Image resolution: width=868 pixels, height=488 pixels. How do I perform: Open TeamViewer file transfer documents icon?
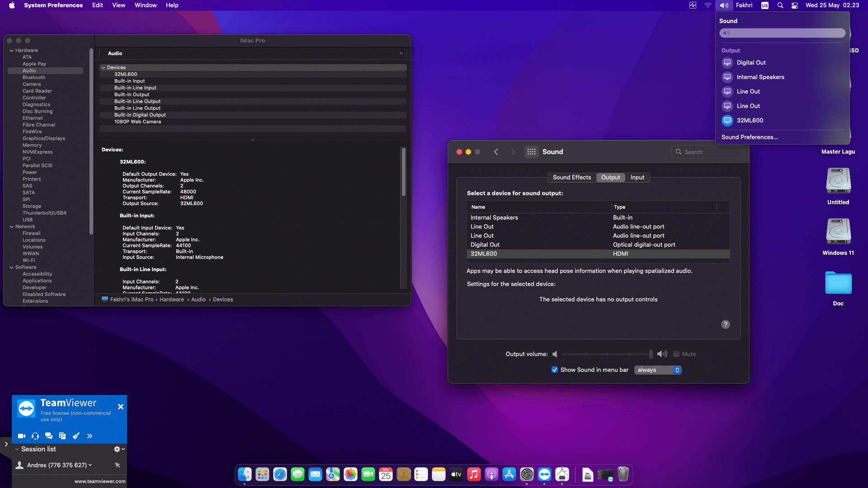pyautogui.click(x=62, y=436)
